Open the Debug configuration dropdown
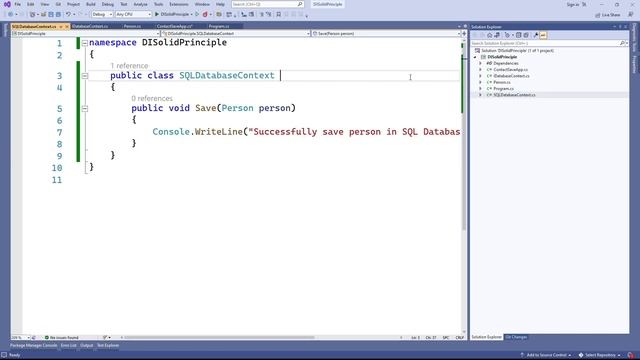Image resolution: width=640 pixels, height=360 pixels. [x=102, y=14]
